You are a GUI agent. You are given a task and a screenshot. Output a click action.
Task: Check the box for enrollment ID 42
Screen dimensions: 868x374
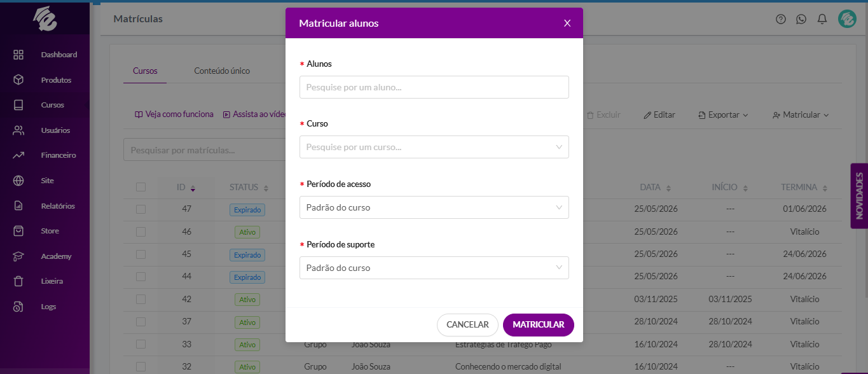pos(141,299)
